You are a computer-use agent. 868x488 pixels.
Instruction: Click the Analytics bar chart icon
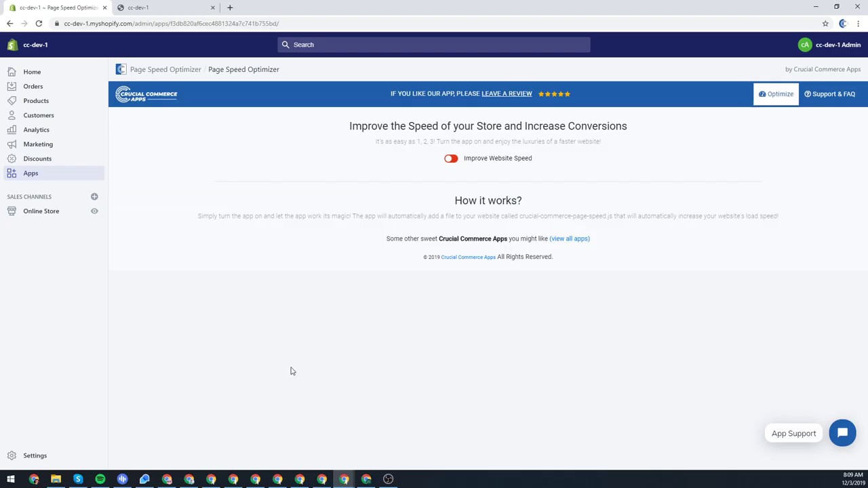point(12,129)
